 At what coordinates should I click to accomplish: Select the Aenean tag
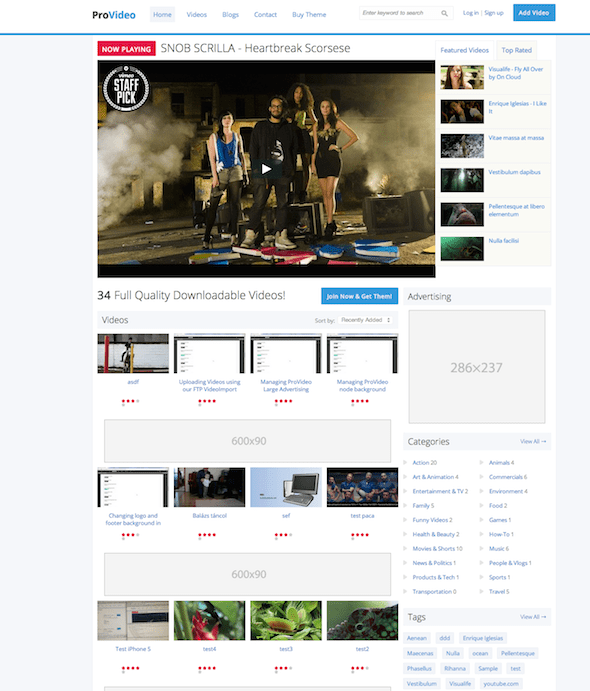(417, 638)
